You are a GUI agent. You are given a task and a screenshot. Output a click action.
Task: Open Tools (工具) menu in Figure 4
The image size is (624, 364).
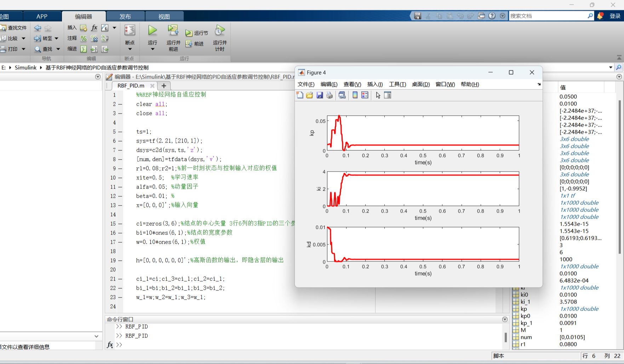397,84
